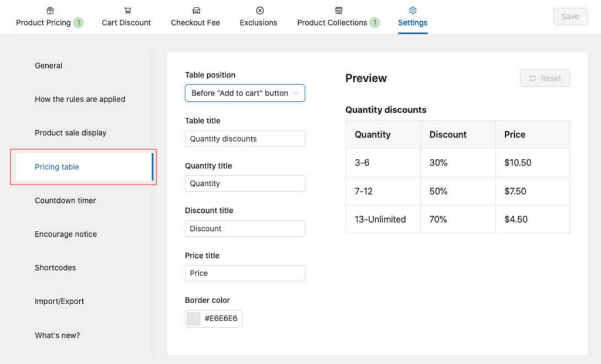Click the Exclusions circled-x icon
The height and width of the screenshot is (364, 601).
(258, 10)
